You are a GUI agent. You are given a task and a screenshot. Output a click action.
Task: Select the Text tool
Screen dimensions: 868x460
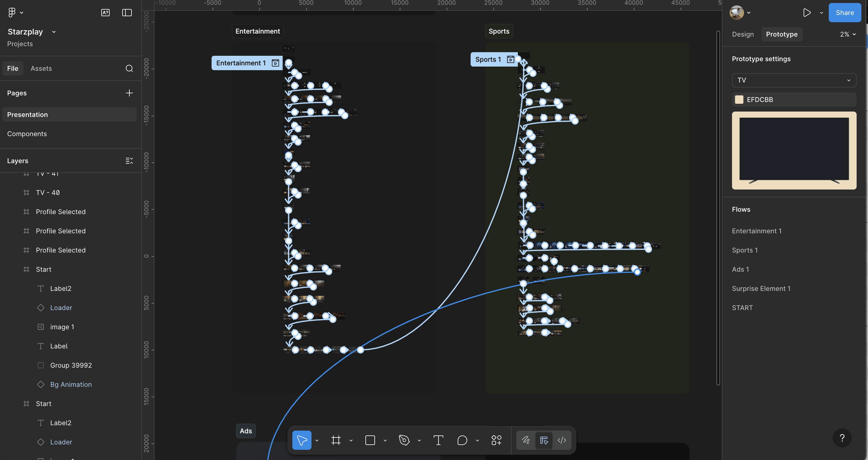[x=438, y=440]
